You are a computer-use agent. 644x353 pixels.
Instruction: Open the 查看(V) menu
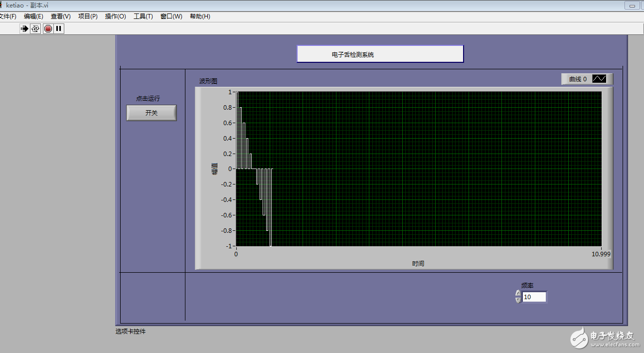point(61,16)
